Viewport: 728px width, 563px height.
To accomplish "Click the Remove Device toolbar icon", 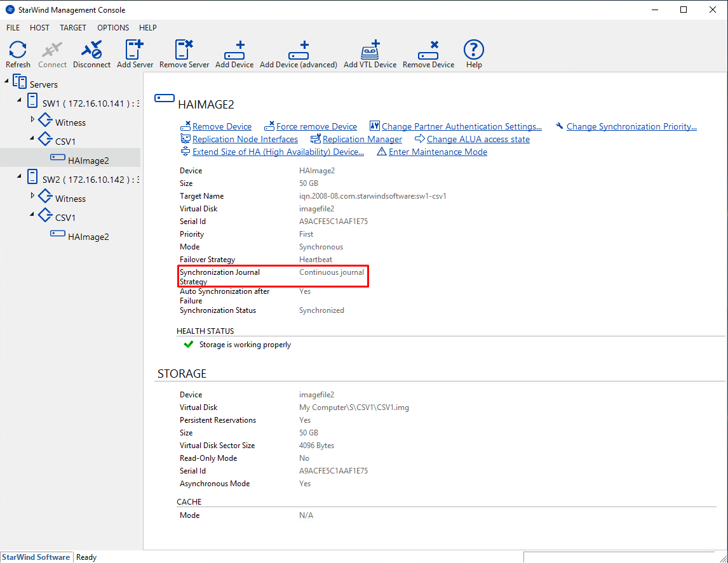I will pos(428,50).
